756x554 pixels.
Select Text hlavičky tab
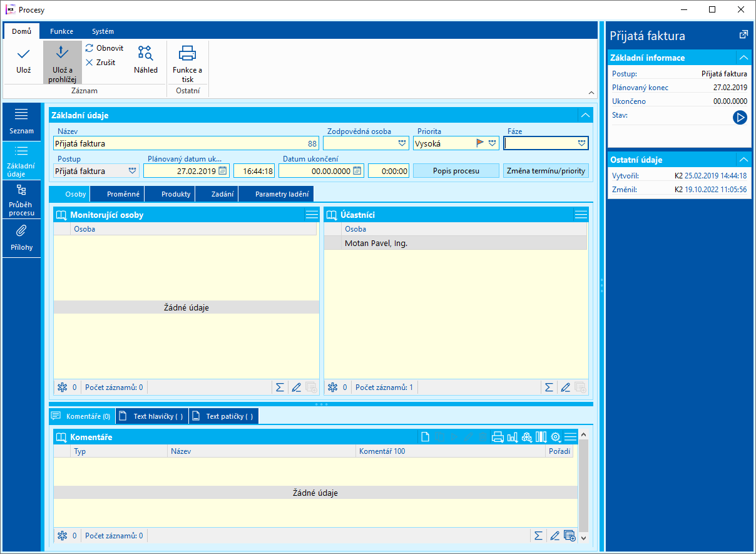152,416
